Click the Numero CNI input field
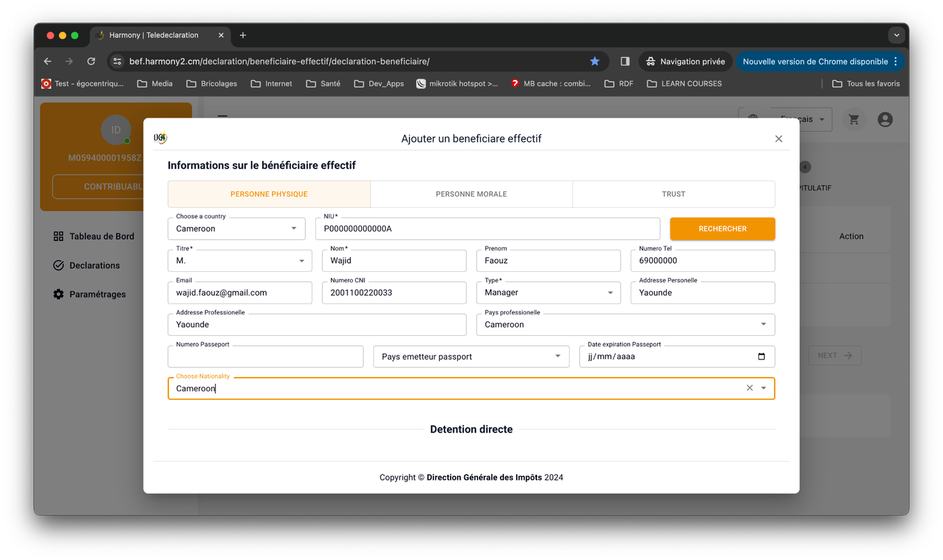The height and width of the screenshot is (560, 943). click(x=394, y=293)
